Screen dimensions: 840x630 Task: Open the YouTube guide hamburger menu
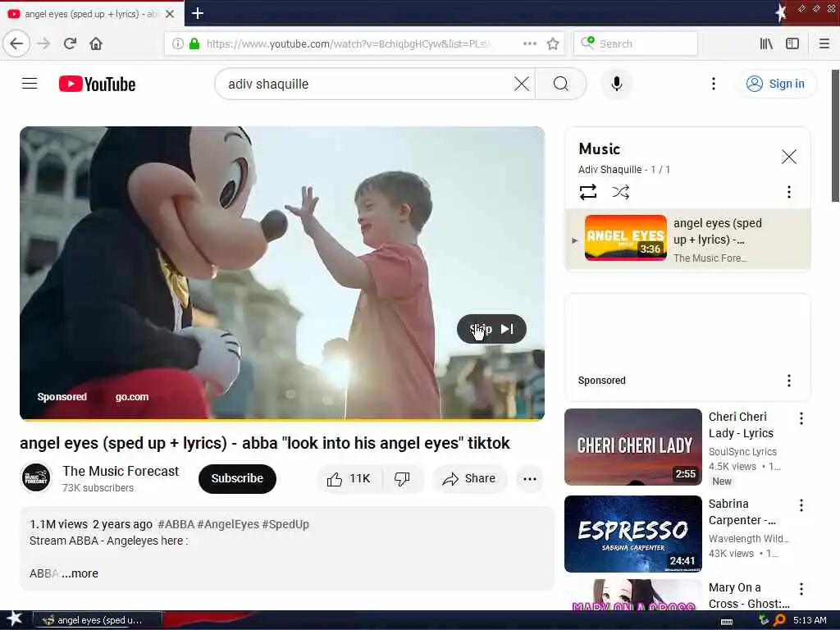point(30,84)
